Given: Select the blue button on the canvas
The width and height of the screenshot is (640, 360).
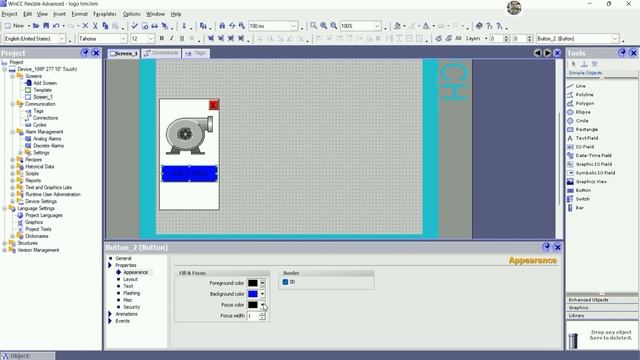Looking at the screenshot, I should pos(189,173).
